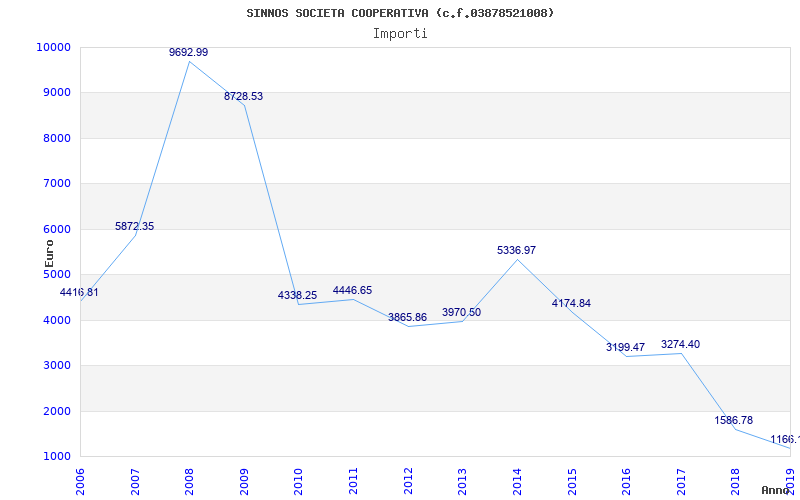This screenshot has width=800, height=500.
Task: Click the 4000 y-axis tick label
Action: 56,320
